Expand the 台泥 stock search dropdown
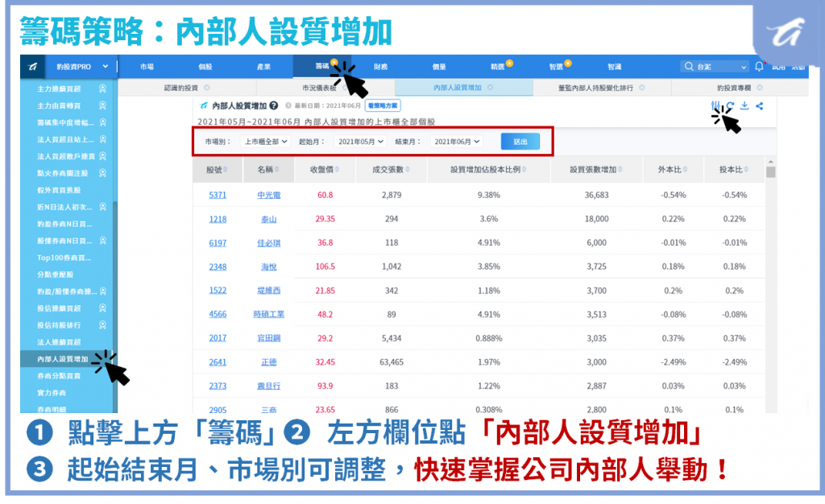This screenshot has height=504, width=825. pyautogui.click(x=744, y=68)
